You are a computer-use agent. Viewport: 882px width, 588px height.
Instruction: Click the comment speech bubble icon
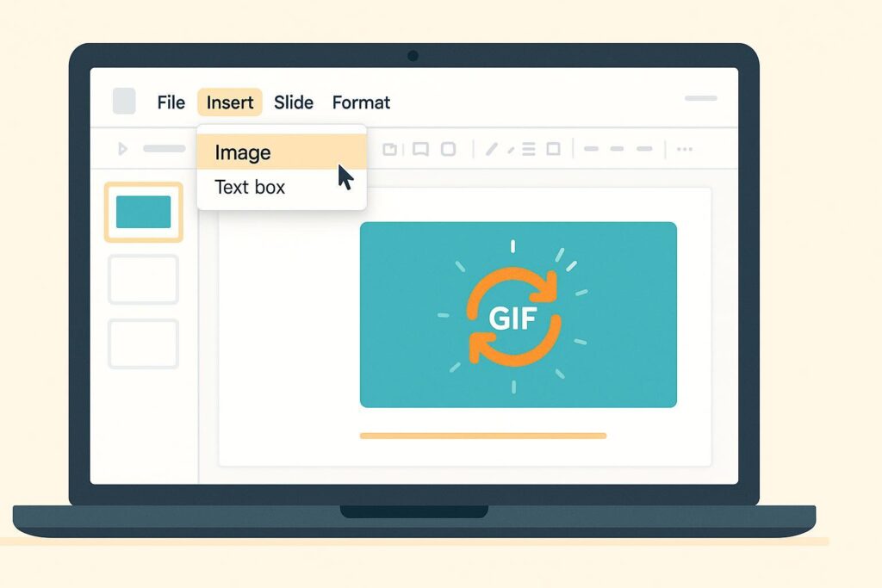click(x=420, y=149)
